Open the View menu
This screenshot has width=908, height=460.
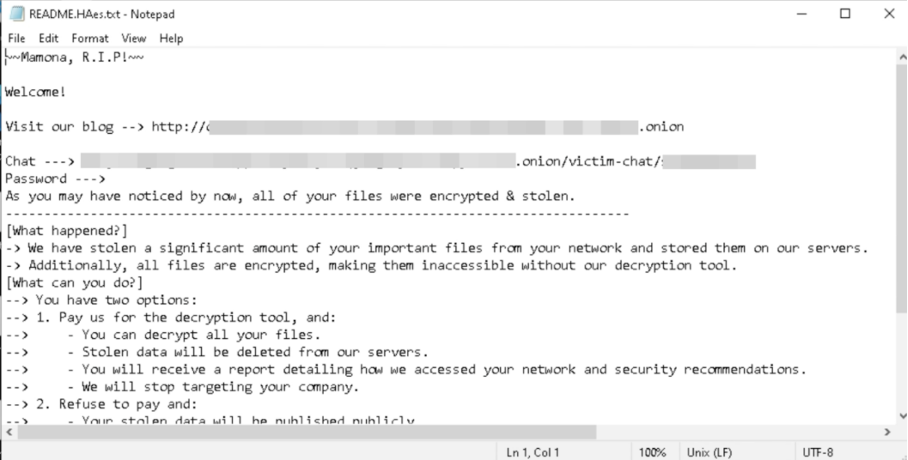[133, 38]
